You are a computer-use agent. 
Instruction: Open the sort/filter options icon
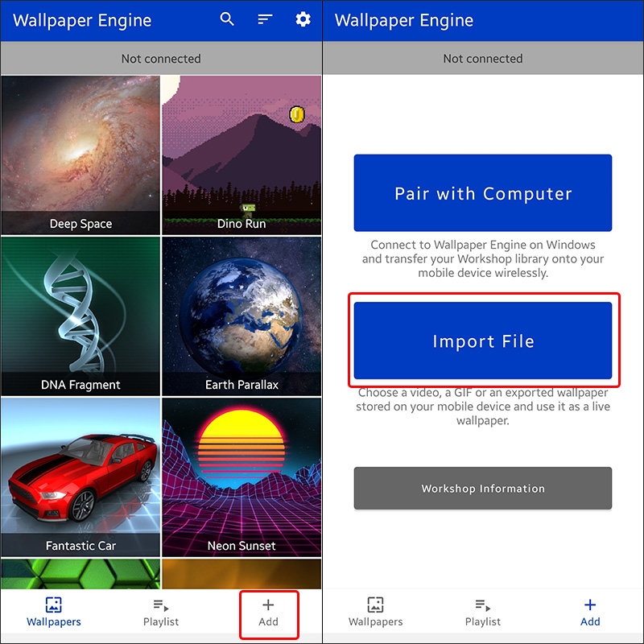point(265,19)
